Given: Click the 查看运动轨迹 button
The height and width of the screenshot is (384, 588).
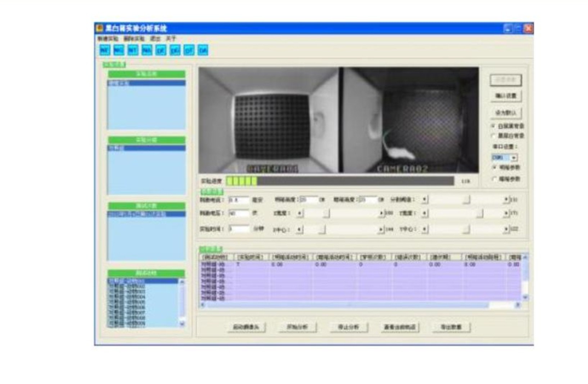Looking at the screenshot, I should pos(399,327).
